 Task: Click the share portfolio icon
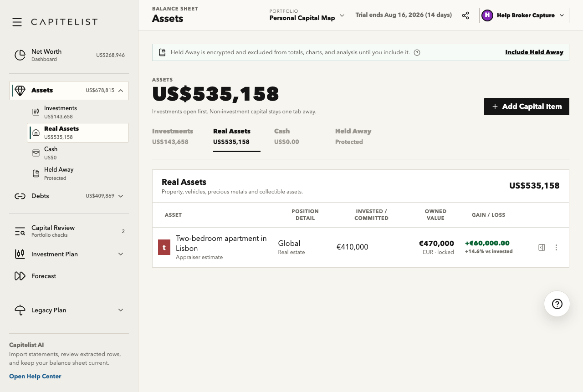click(465, 15)
